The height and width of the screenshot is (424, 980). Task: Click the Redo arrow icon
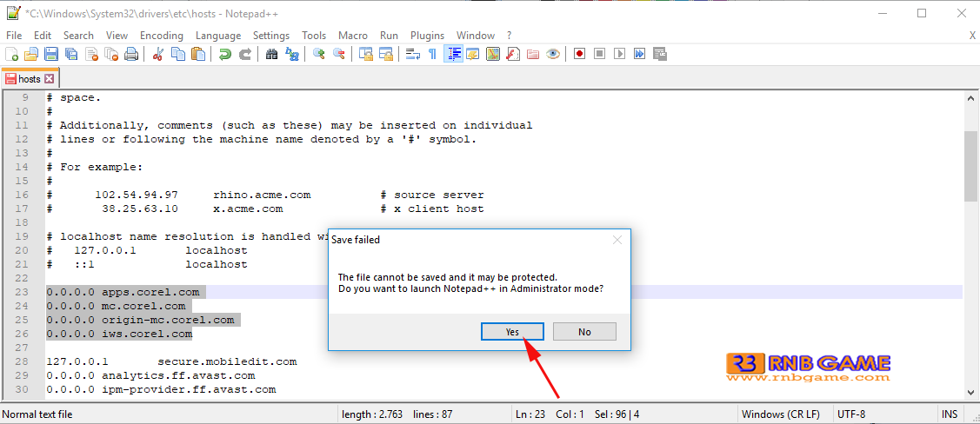pyautogui.click(x=245, y=55)
